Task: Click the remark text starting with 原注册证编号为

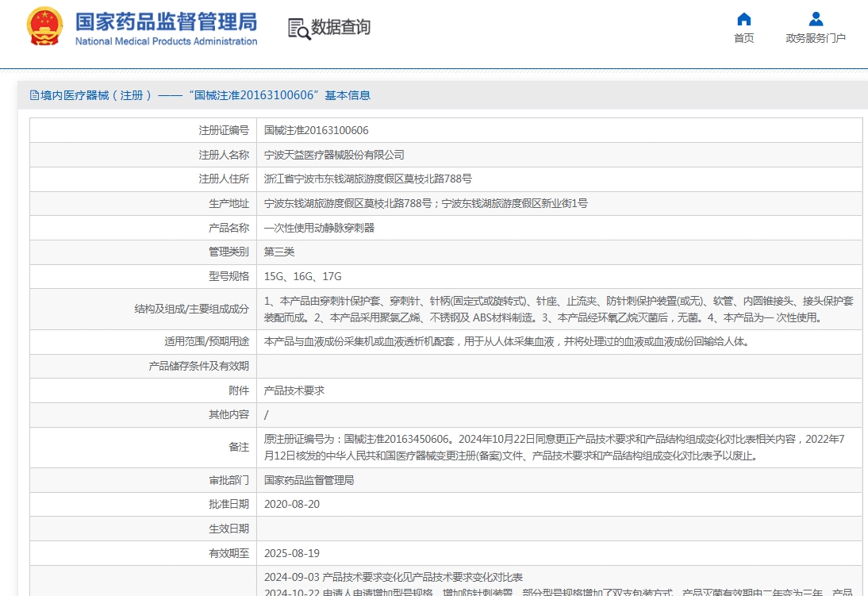Action: (554, 448)
